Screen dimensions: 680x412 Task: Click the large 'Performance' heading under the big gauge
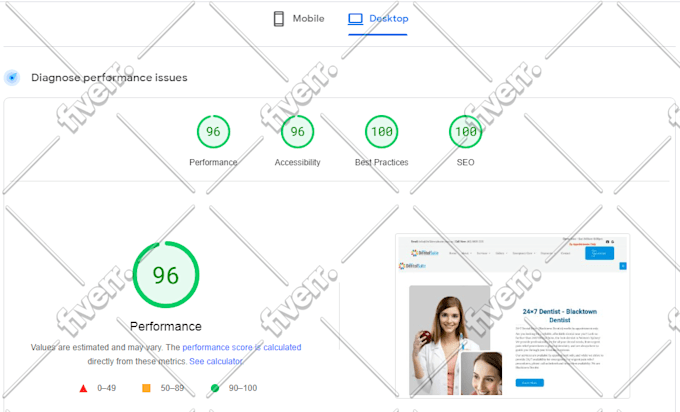pyautogui.click(x=166, y=326)
